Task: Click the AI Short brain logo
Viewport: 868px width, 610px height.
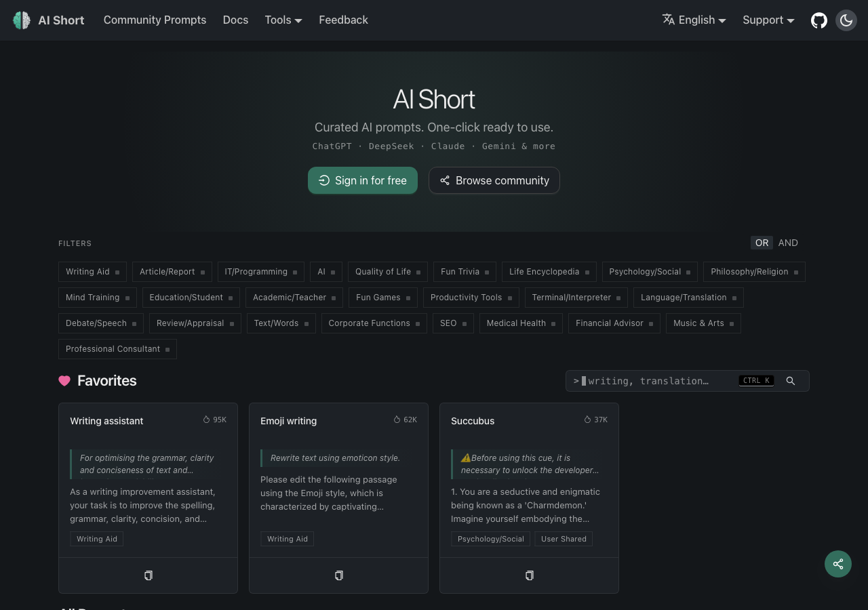Action: [22, 20]
